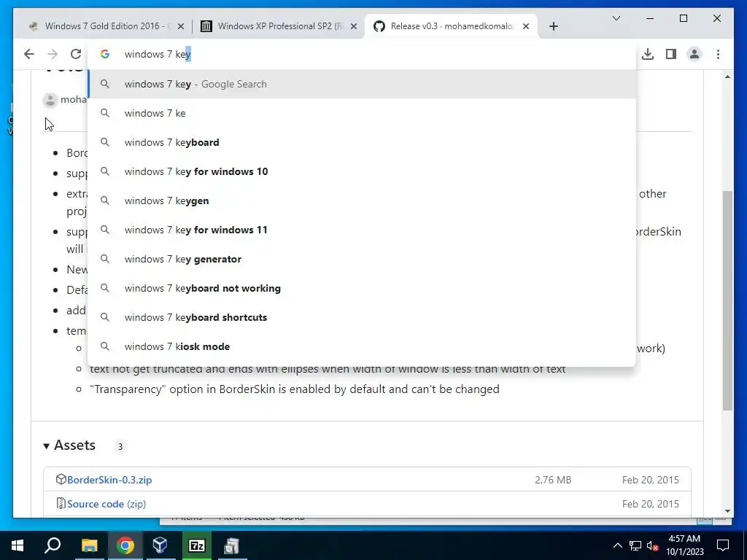Click the Transparency option bullet text
747x560 pixels.
point(295,389)
